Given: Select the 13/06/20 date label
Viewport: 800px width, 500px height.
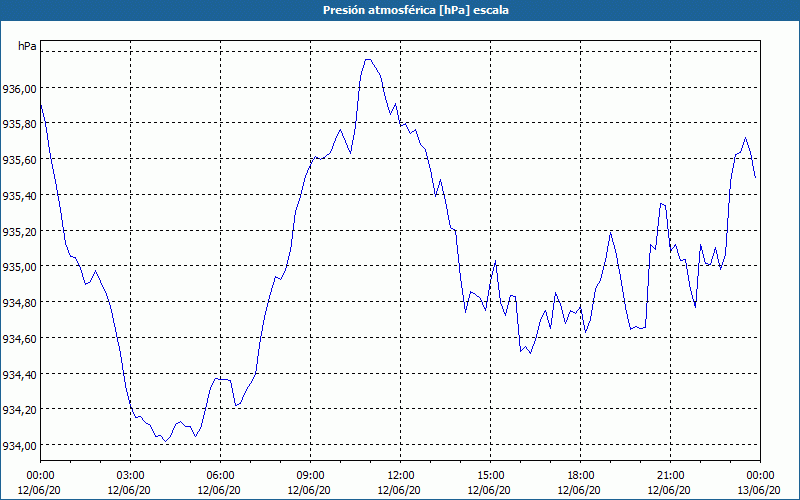Looking at the screenshot, I should pos(759,490).
